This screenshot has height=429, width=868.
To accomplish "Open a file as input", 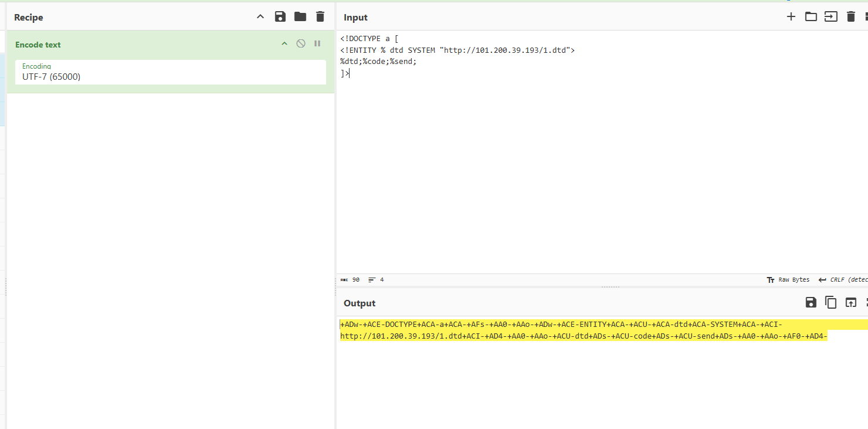I will [x=831, y=17].
